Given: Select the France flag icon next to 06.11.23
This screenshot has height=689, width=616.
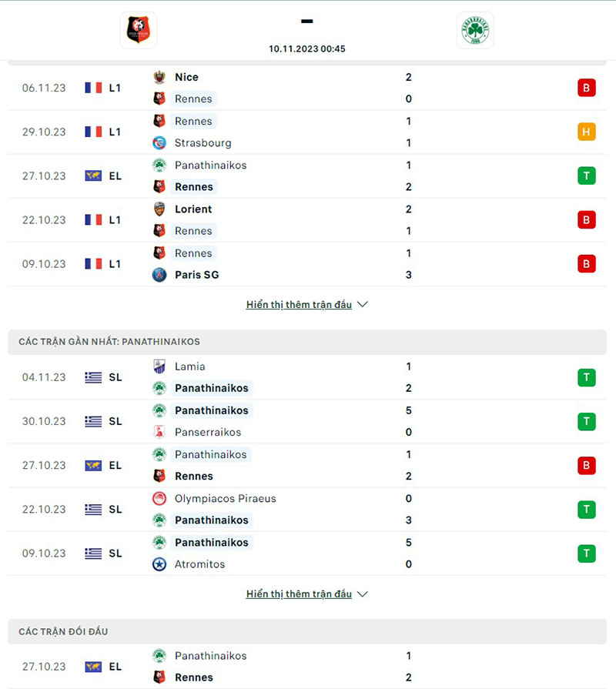Looking at the screenshot, I should click(92, 87).
